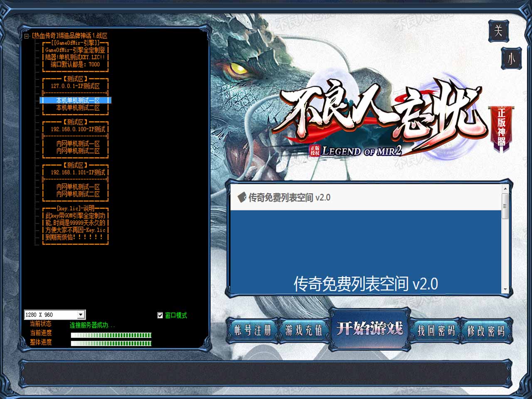Screen dimensions: 532x399
Task: Collapse the 热血传奇 战区 tree node
Action: [x=26, y=36]
